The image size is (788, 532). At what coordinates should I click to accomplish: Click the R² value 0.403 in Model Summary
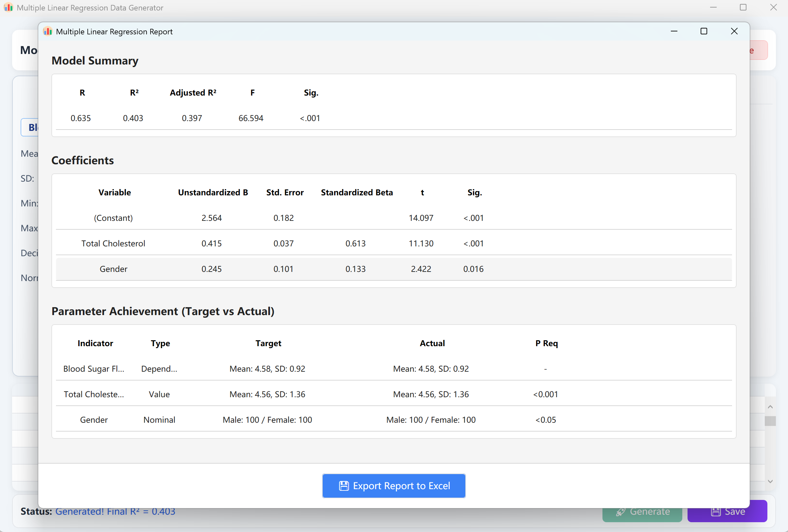[133, 118]
